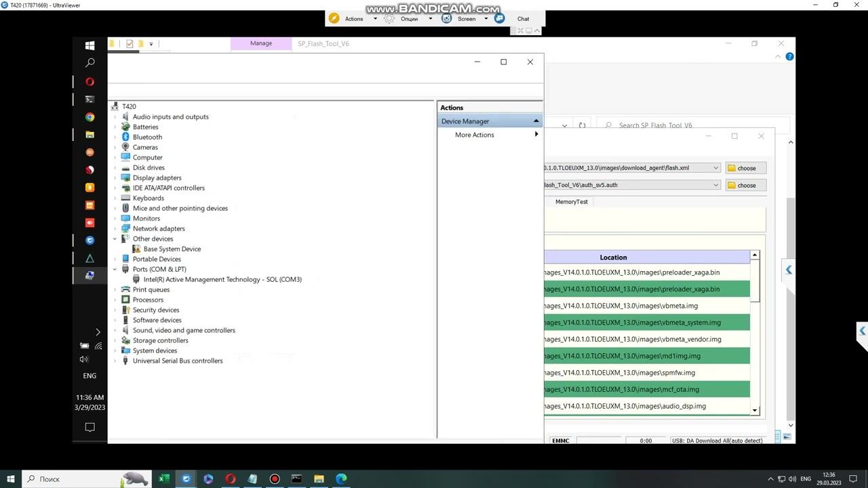Select the Sound, video and game controllers row
Image resolution: width=868 pixels, height=488 pixels.
pos(184,330)
